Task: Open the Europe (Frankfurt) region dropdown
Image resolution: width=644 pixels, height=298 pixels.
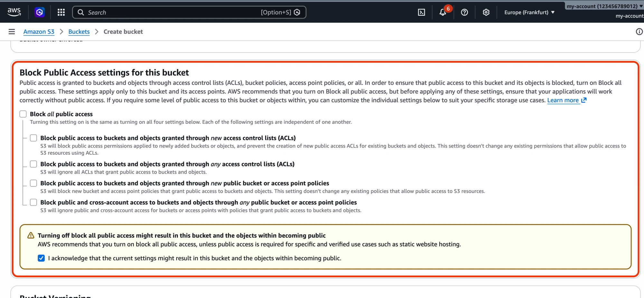Action: click(x=529, y=12)
